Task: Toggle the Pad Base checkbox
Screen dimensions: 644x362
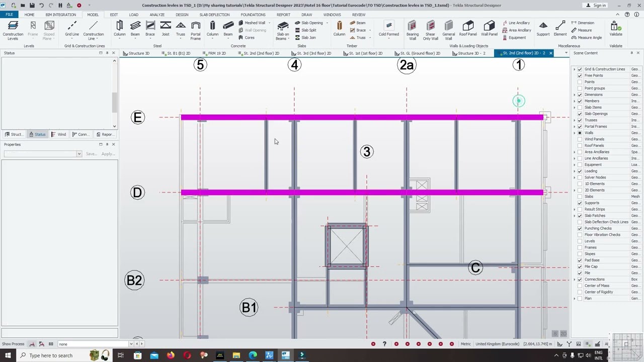Action: coord(580,260)
